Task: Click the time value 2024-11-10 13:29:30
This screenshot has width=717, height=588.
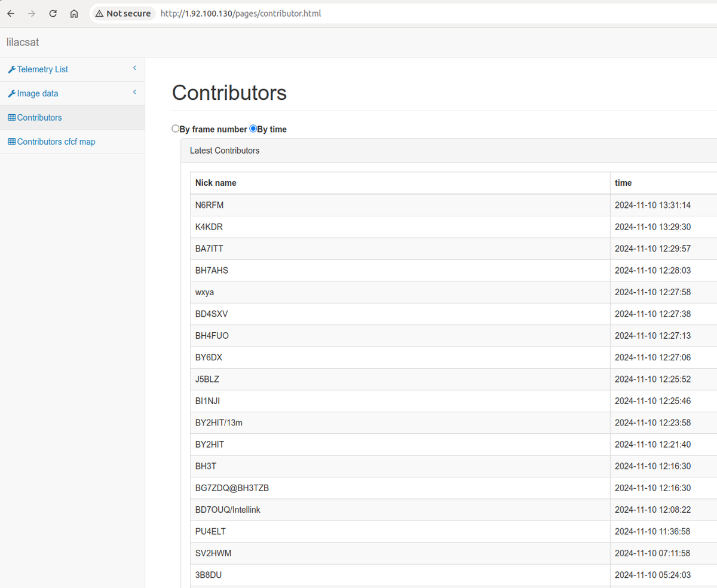Action: [x=652, y=227]
